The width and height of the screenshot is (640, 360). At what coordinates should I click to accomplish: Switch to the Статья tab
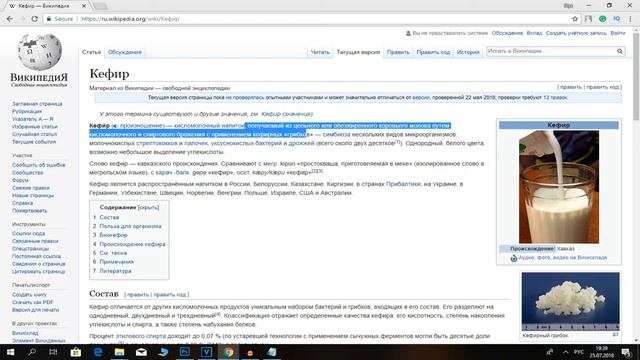pyautogui.click(x=91, y=52)
